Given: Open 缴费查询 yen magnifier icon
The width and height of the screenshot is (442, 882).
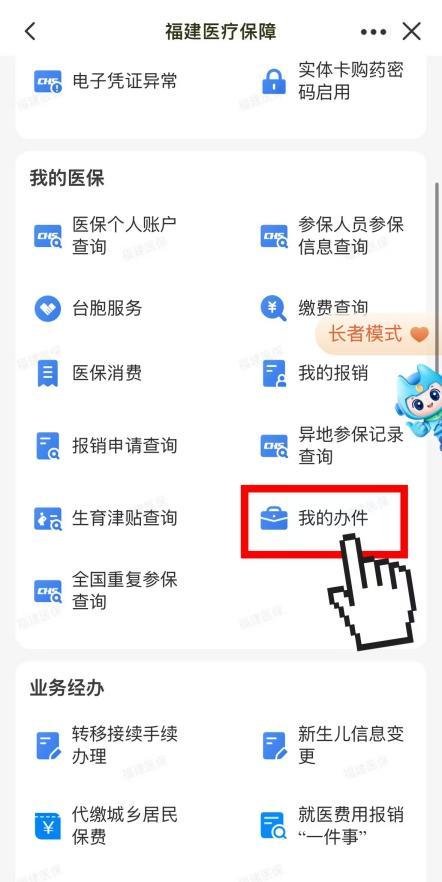Looking at the screenshot, I should tap(274, 308).
